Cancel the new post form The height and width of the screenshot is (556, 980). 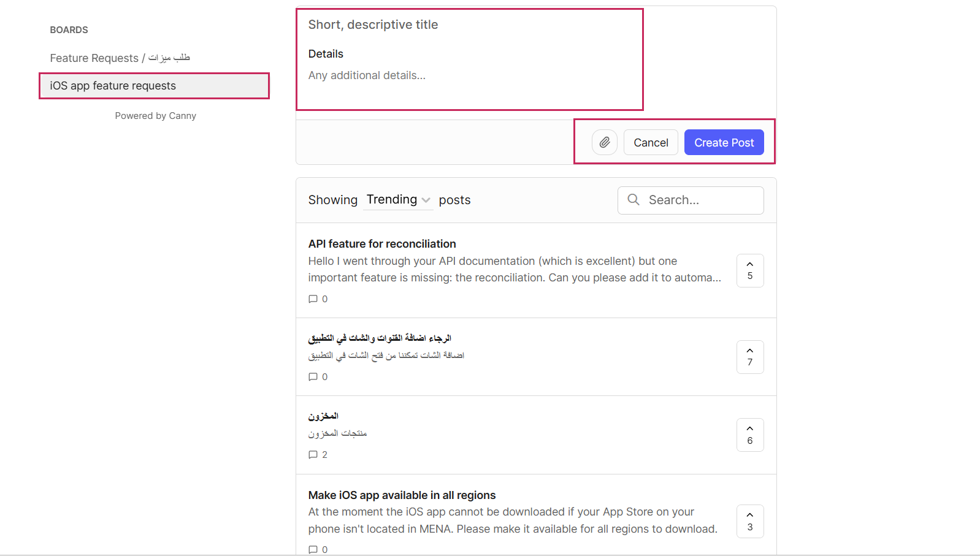[x=650, y=142]
